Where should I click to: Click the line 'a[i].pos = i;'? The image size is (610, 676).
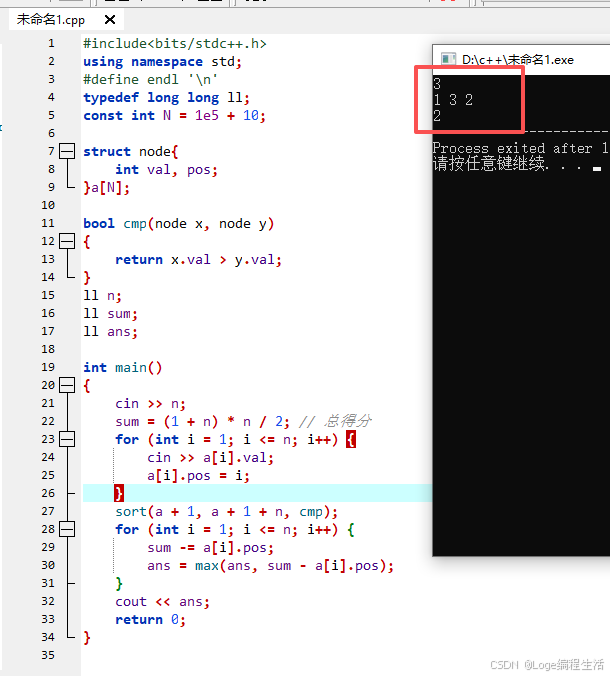[198, 476]
